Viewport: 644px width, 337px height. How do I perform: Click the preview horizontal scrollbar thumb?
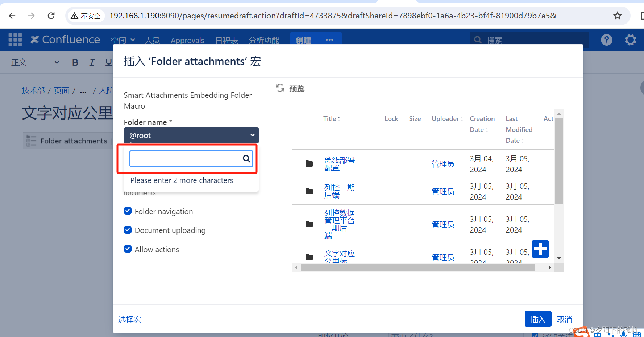(x=418, y=267)
